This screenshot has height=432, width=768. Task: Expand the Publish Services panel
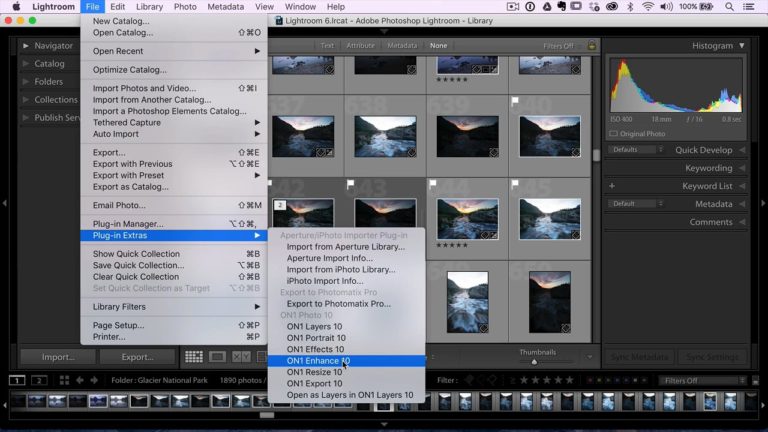click(x=25, y=118)
